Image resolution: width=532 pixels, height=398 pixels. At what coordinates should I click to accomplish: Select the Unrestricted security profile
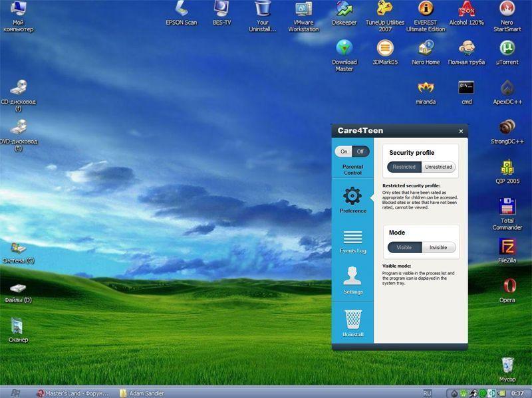438,167
